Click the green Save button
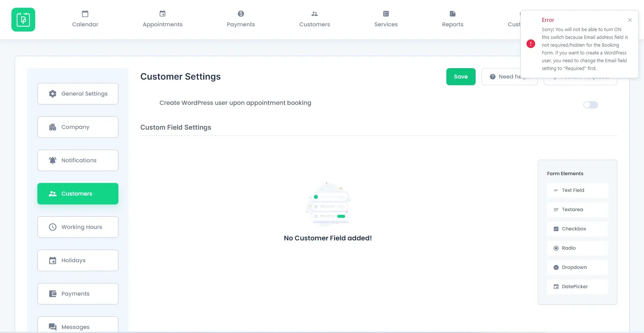The height and width of the screenshot is (333, 644). 461,77
